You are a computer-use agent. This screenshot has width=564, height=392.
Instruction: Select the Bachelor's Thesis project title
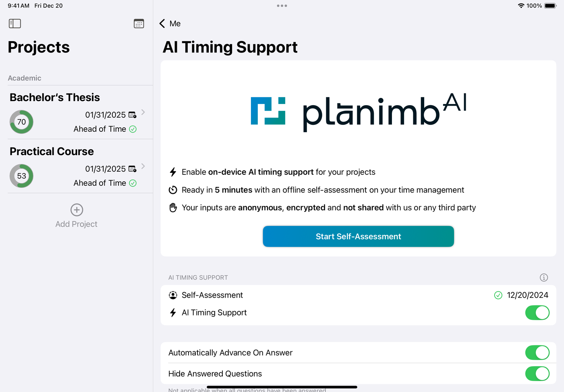point(55,97)
